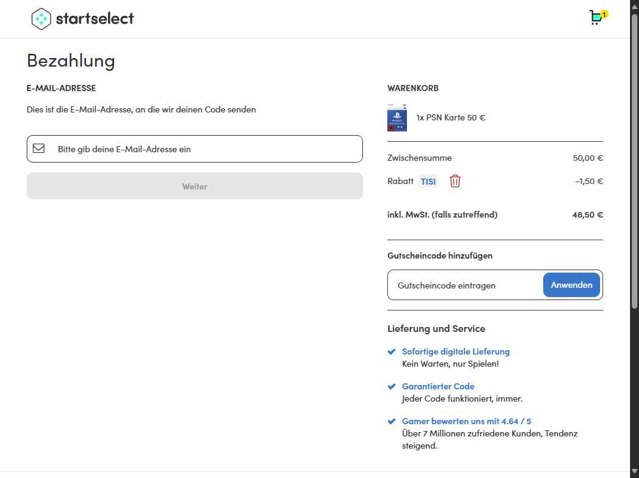
Task: Click the scrollbar up arrow
Action: pyautogui.click(x=635, y=5)
